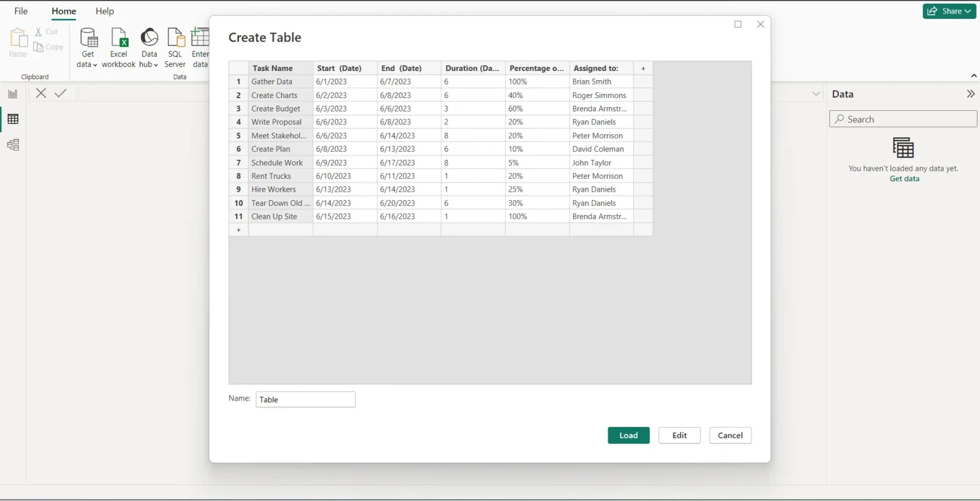Click the Load button
Image resolution: width=980 pixels, height=501 pixels.
click(x=628, y=435)
